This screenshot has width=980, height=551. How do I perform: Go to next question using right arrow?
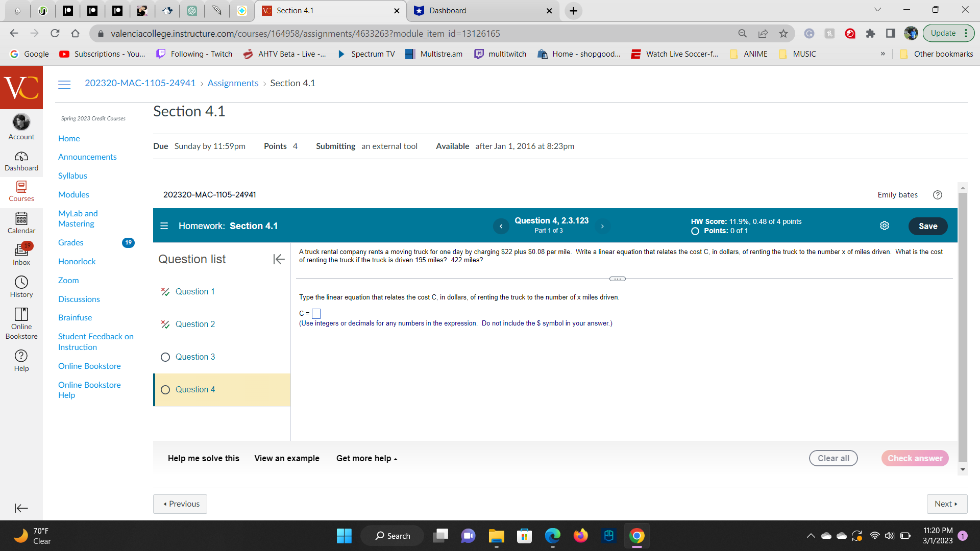tap(602, 226)
